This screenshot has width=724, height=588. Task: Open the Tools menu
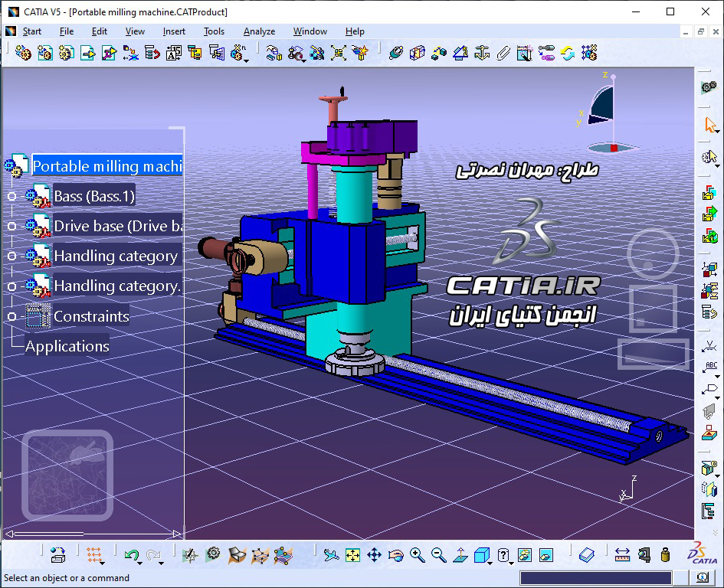(x=214, y=31)
